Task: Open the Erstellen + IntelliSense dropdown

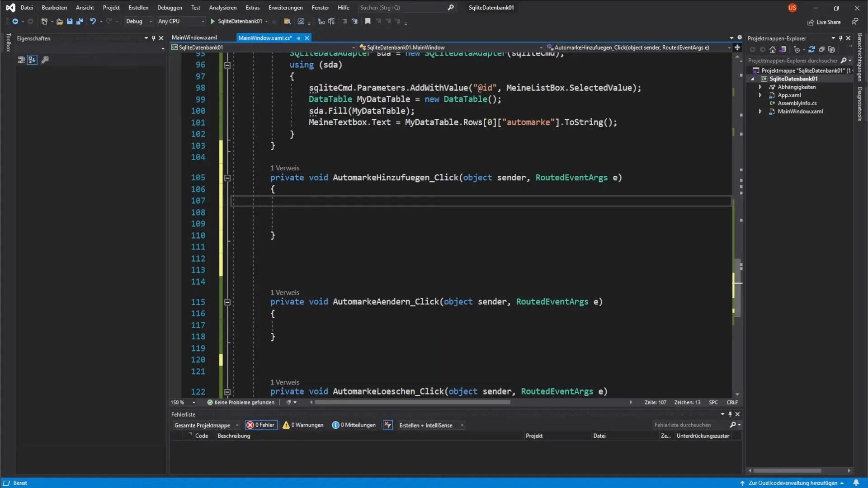Action: 431,425
